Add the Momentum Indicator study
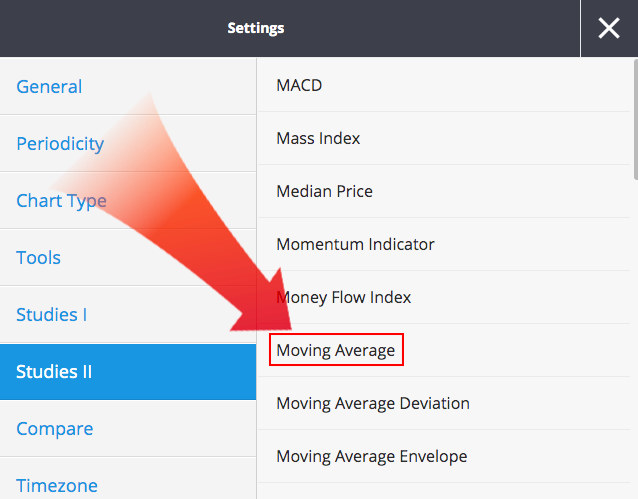The width and height of the screenshot is (638, 499). [355, 244]
